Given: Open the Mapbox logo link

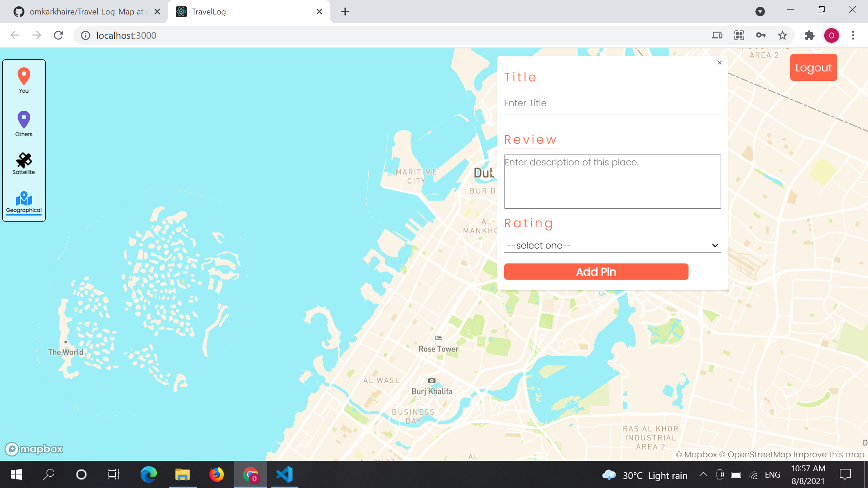Looking at the screenshot, I should coord(34,449).
